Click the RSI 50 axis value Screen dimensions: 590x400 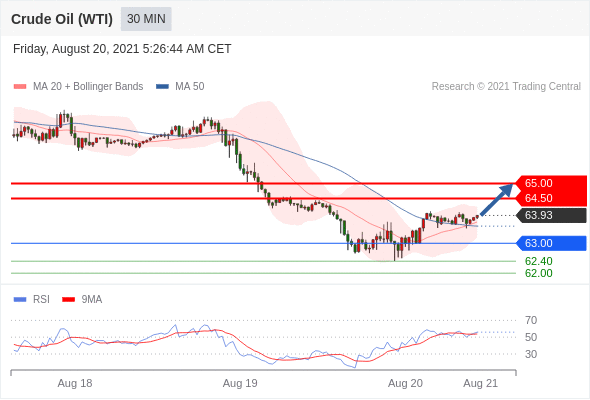point(531,337)
